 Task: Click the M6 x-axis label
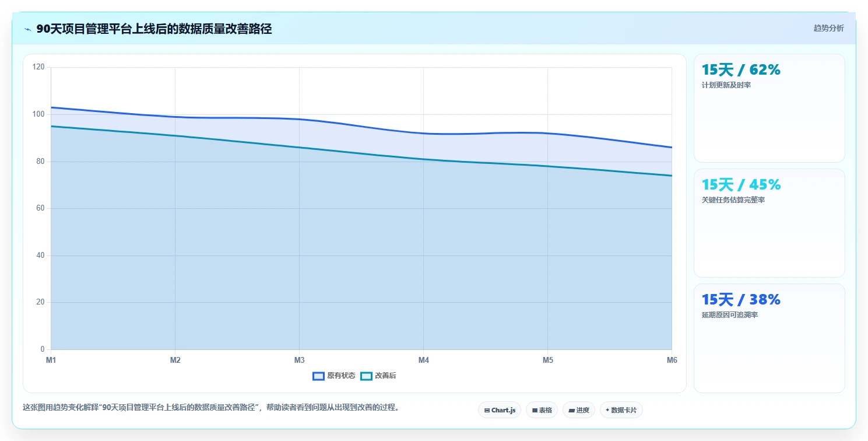click(x=672, y=360)
